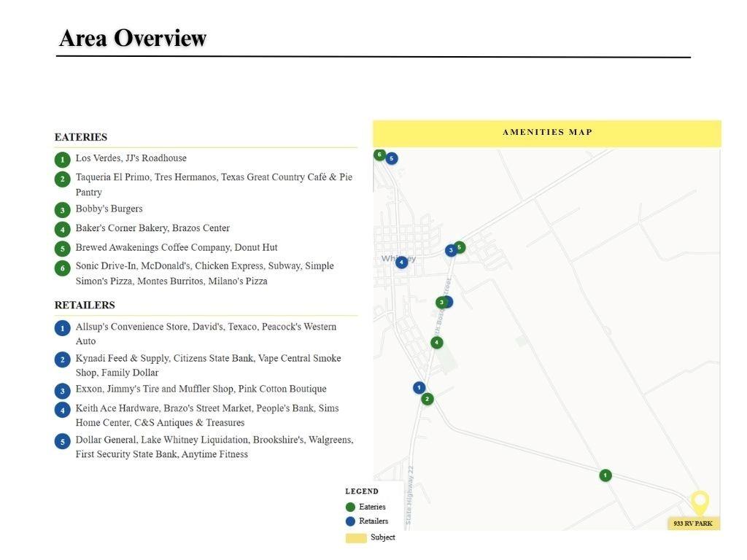The height and width of the screenshot is (560, 747).
Task: Click blue list badge 1 beside Allsup's Convenience Store
Action: pyautogui.click(x=63, y=328)
